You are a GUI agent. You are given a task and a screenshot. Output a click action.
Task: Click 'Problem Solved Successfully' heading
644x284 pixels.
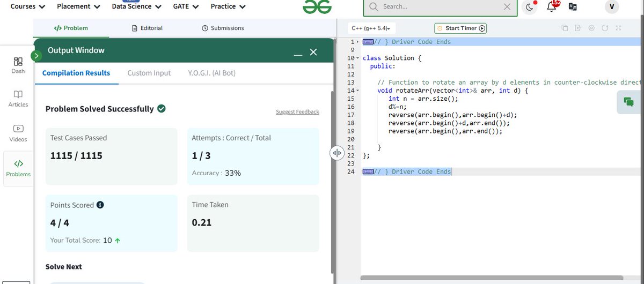tap(100, 109)
